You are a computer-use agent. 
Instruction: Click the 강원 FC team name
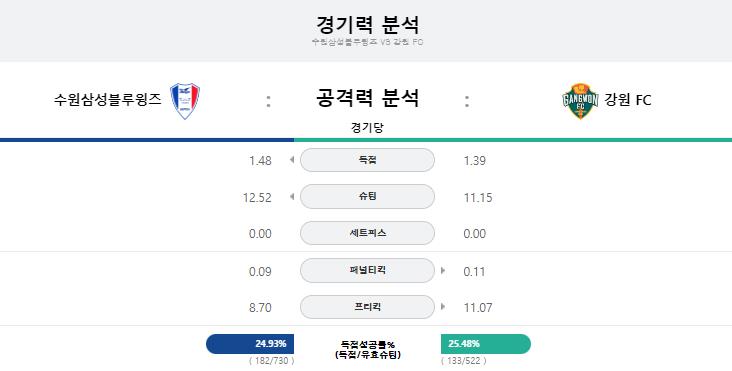[x=627, y=100]
